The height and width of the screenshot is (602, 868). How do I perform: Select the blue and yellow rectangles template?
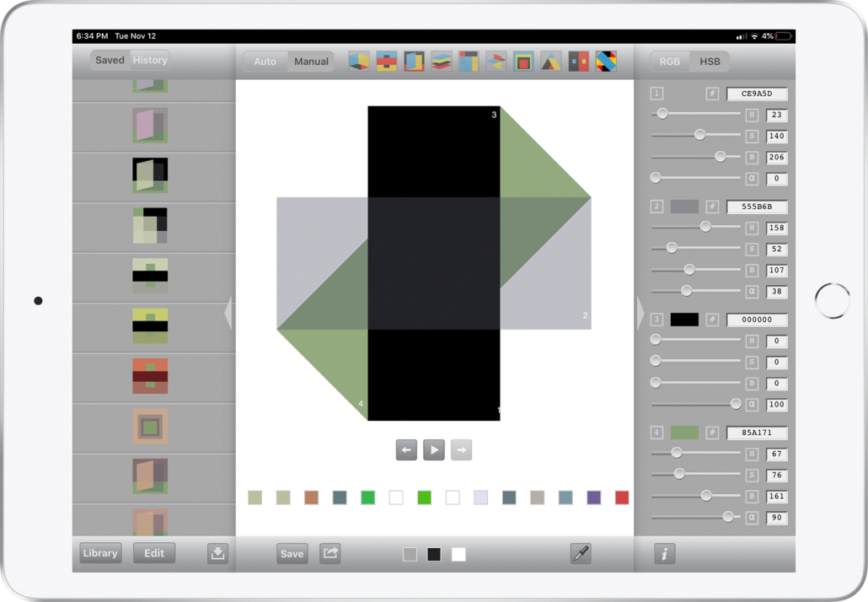pyautogui.click(x=469, y=61)
